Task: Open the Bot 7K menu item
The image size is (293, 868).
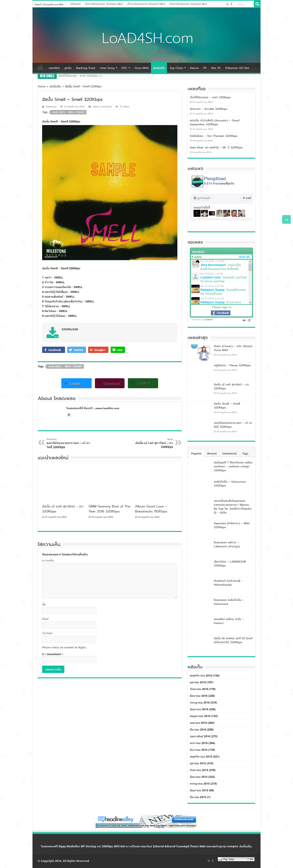Action: pyautogui.click(x=216, y=68)
